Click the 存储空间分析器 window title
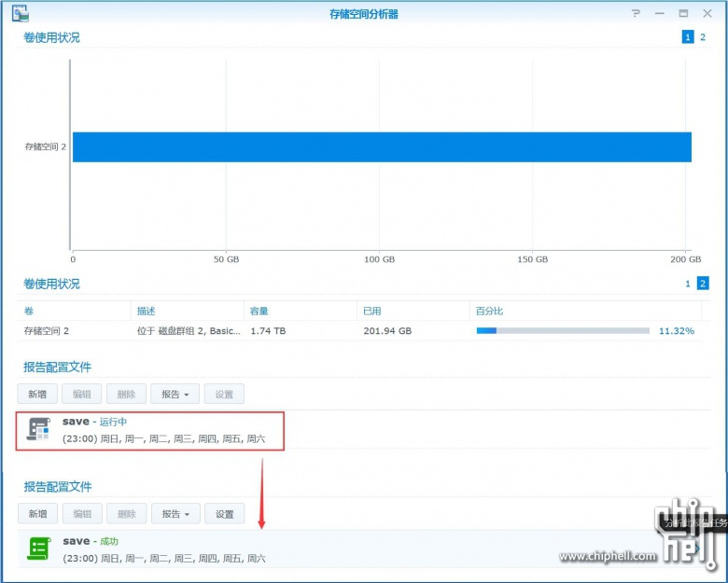Image resolution: width=728 pixels, height=583 pixels. tap(364, 14)
